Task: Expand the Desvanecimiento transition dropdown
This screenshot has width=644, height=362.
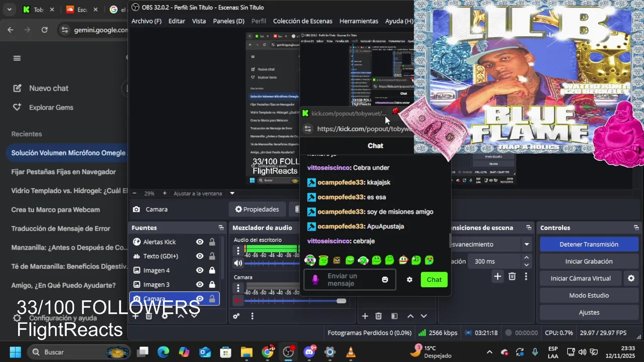Action: pos(526,244)
